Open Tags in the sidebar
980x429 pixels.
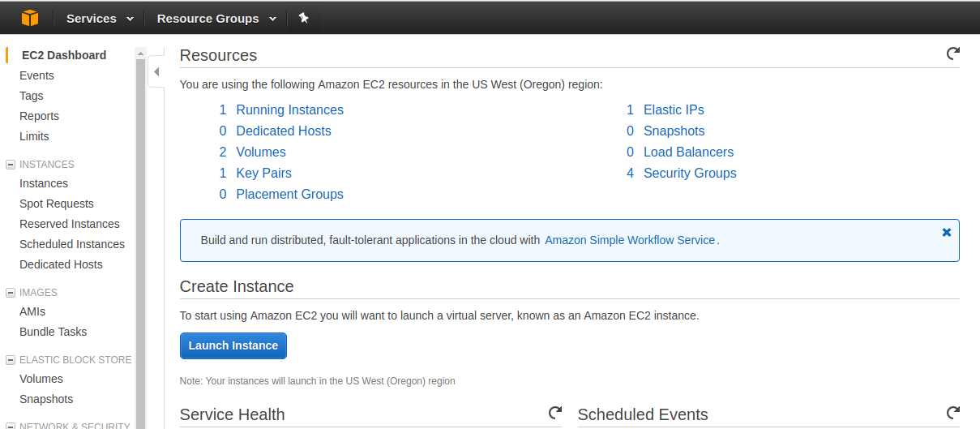(x=32, y=96)
